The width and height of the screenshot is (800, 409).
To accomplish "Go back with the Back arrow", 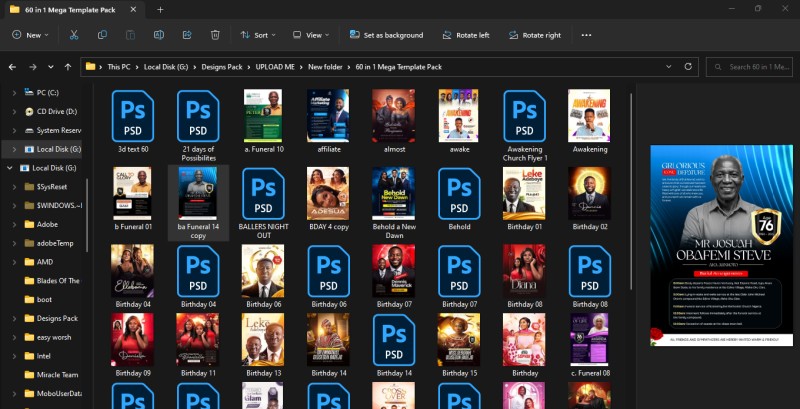I will point(12,67).
